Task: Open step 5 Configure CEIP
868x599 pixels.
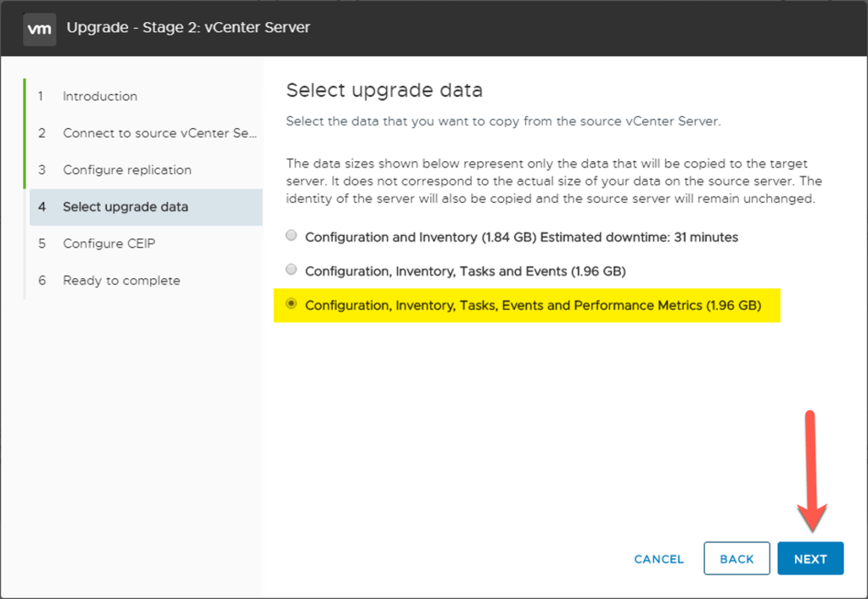Action: [109, 244]
